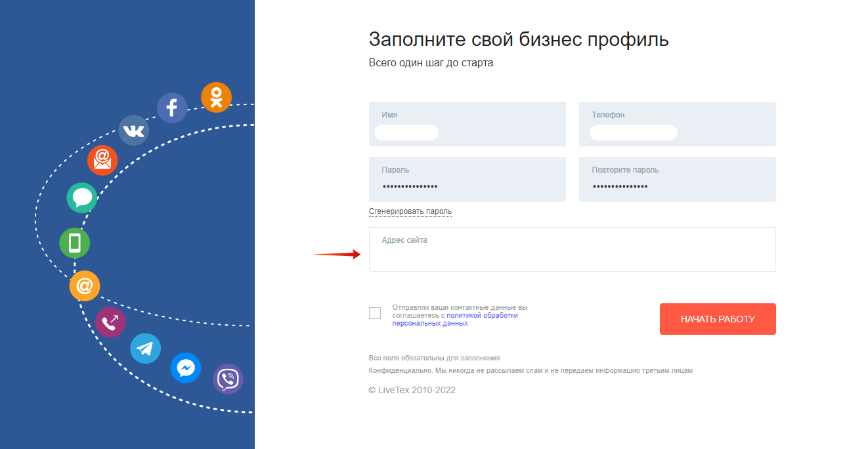Viewport: 868px width, 449px height.
Task: Click the НАЧАТЬ РАБОТУ button
Action: tap(718, 319)
